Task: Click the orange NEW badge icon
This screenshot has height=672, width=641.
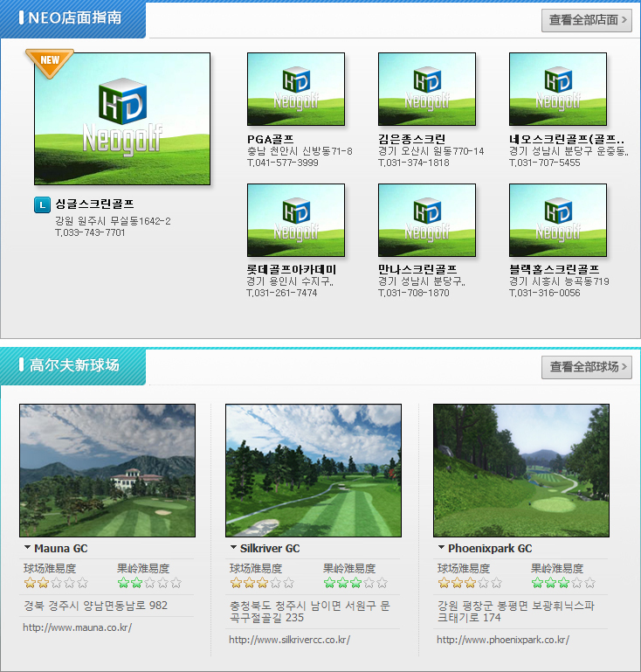Action: pyautogui.click(x=50, y=63)
